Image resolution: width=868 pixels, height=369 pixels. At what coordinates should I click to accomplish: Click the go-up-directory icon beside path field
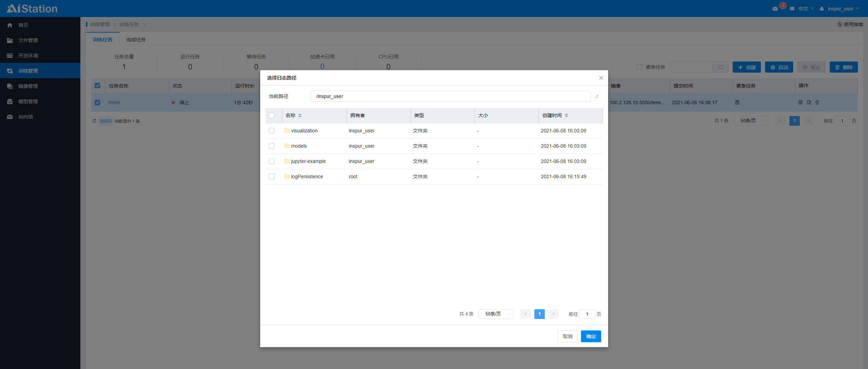coord(596,96)
